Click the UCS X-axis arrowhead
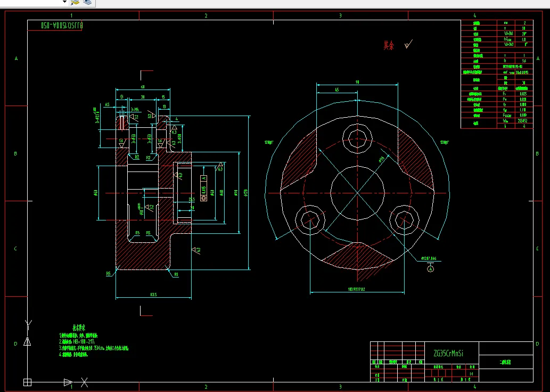The height and width of the screenshot is (392, 550). (x=68, y=382)
